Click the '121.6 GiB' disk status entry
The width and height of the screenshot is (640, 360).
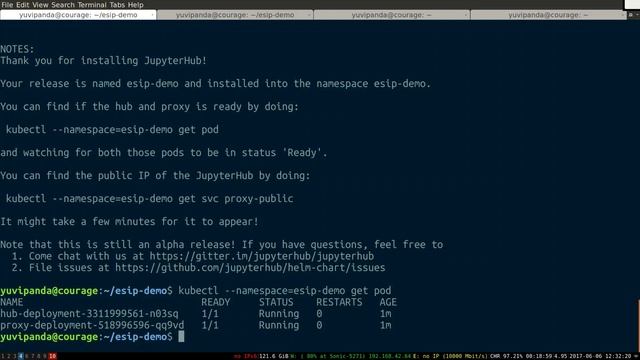click(273, 356)
